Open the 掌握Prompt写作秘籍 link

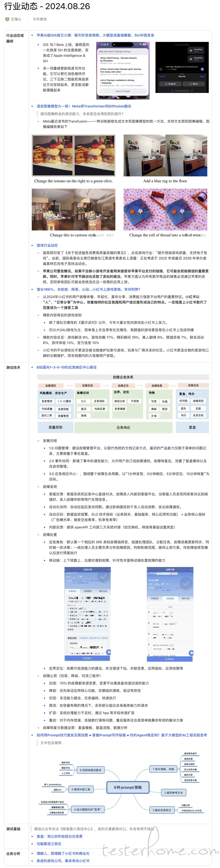pos(109,735)
